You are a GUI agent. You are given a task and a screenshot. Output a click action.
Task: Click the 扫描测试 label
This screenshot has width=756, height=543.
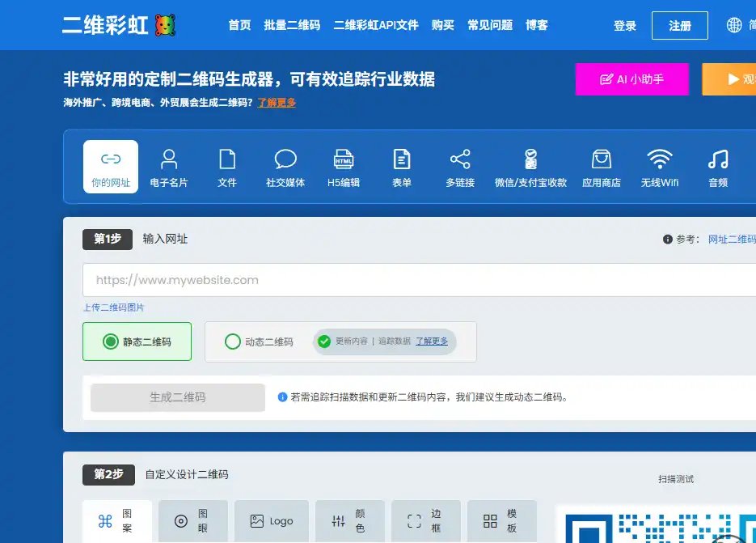[676, 479]
